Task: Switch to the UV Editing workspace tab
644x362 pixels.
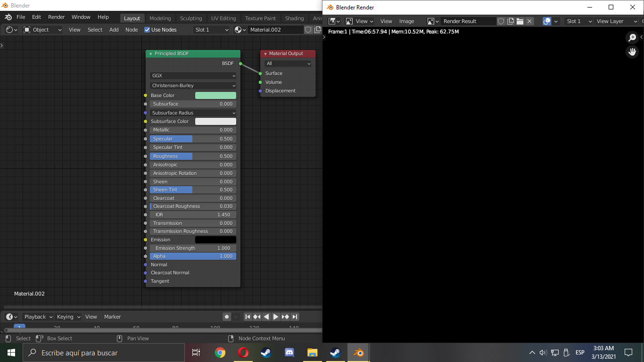Action: (x=223, y=18)
